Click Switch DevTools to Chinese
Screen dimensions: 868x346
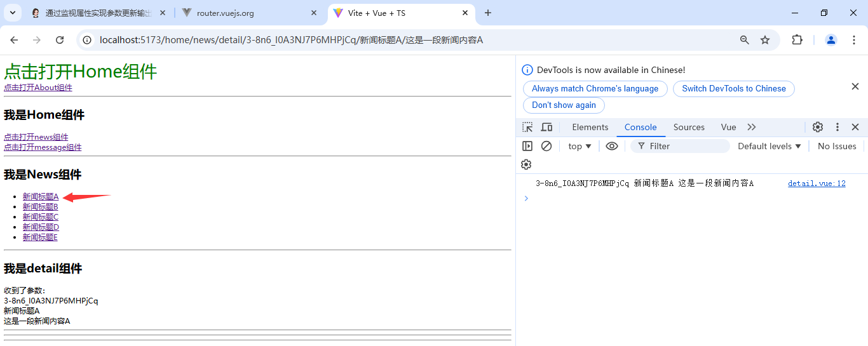point(734,88)
